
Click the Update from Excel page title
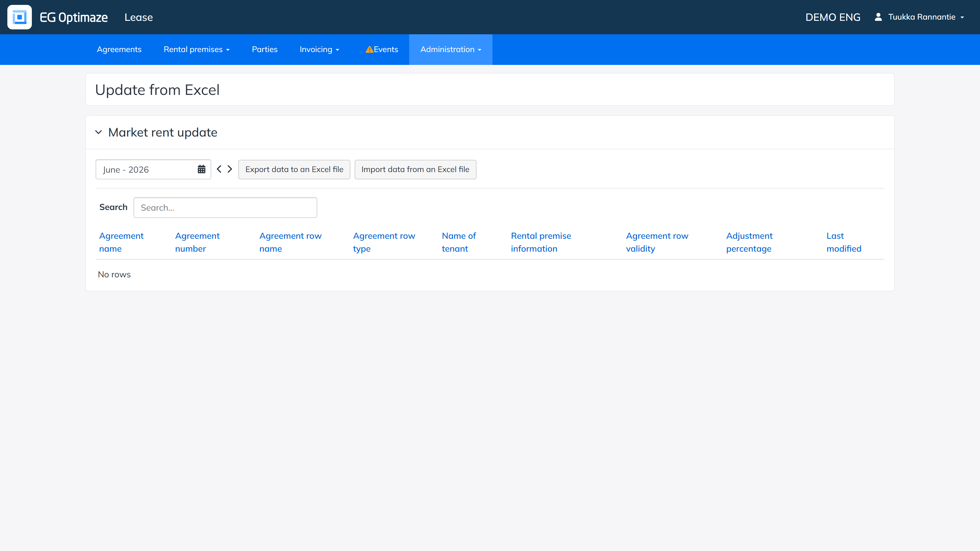(x=157, y=90)
